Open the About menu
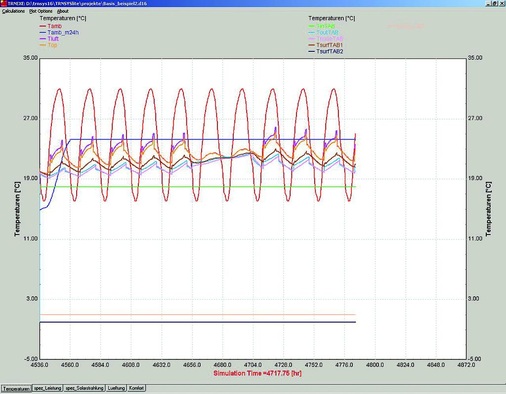The image size is (506, 394). (x=63, y=11)
